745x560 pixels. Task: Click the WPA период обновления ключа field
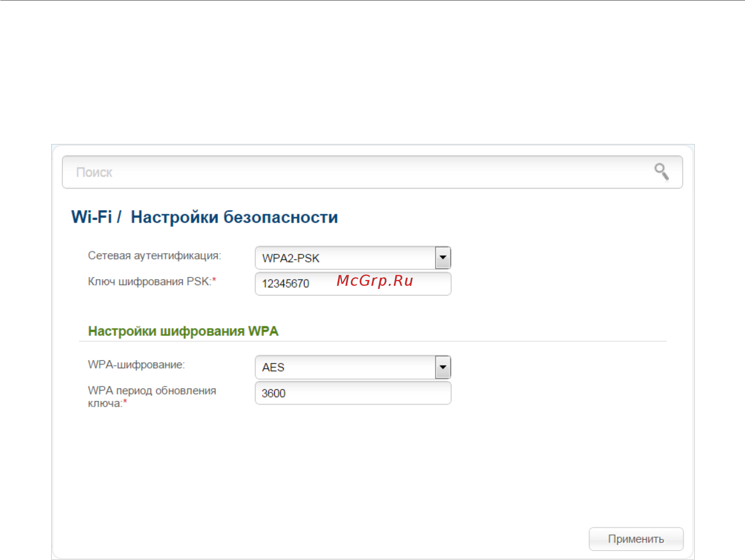[353, 393]
